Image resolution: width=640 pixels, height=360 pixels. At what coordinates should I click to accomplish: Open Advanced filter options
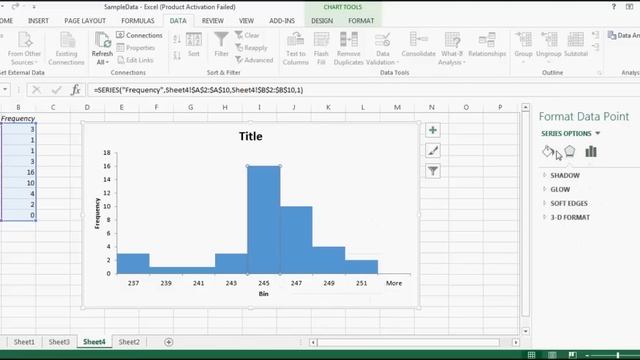pyautogui.click(x=254, y=60)
